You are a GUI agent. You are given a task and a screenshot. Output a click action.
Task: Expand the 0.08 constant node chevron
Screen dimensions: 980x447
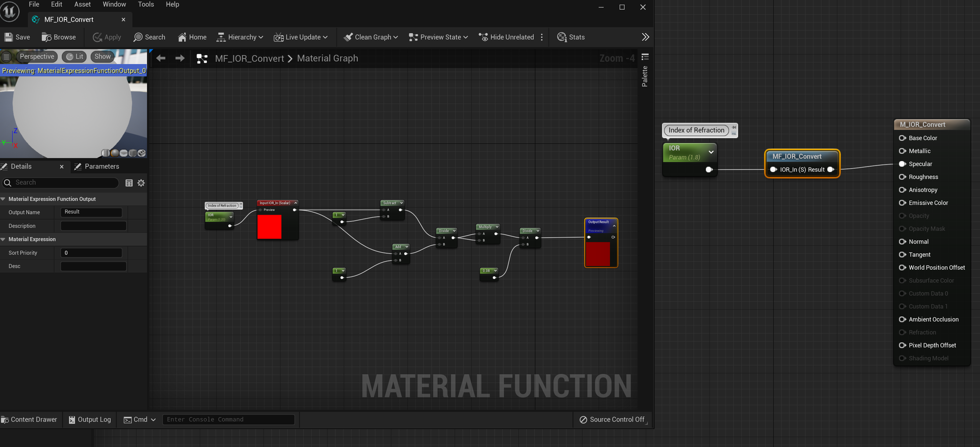click(495, 271)
